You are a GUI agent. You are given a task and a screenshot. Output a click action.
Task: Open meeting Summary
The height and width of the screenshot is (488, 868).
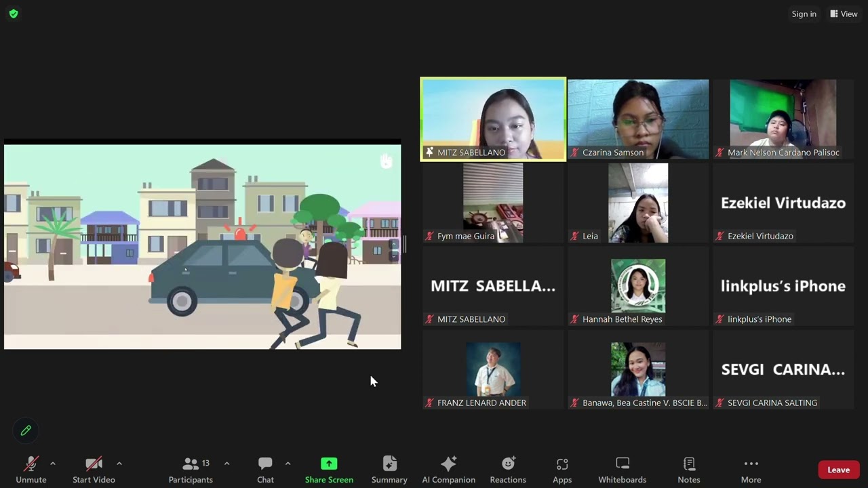pyautogui.click(x=389, y=469)
